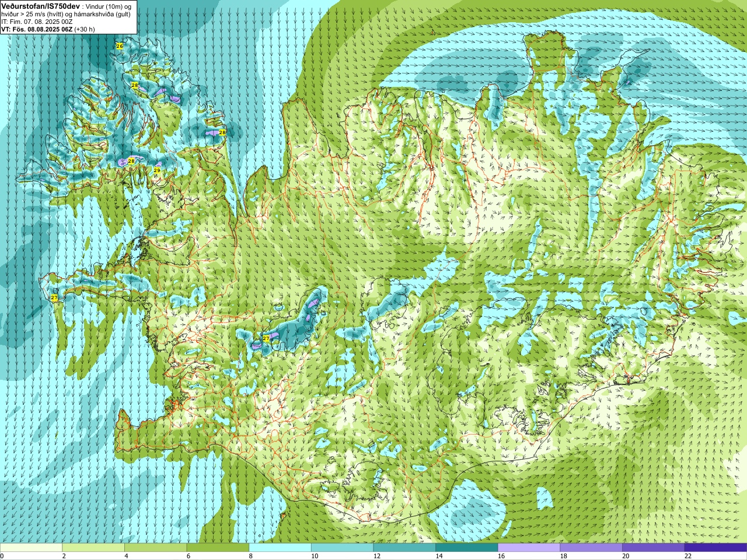Click legend tick label "20"
Image resolution: width=747 pixels, height=560 pixels.
tap(626, 556)
